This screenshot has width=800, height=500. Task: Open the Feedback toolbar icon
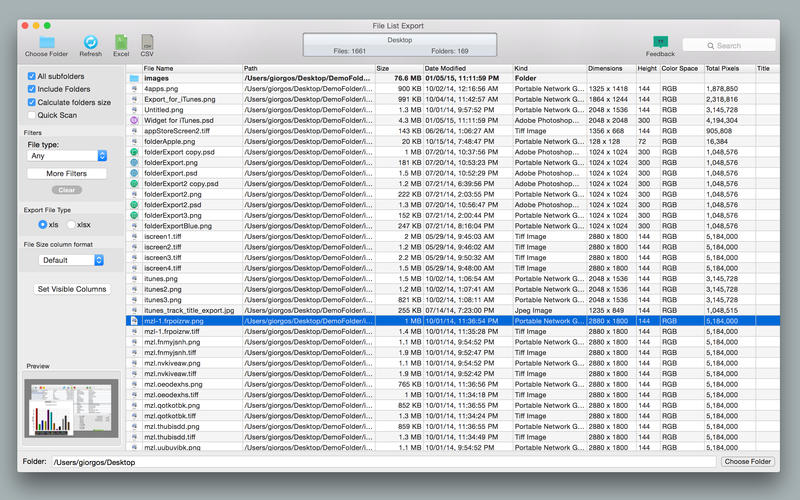coord(660,41)
